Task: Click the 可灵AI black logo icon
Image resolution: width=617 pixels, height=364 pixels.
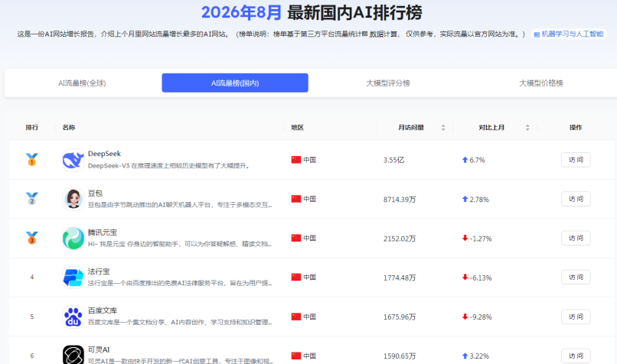Action: pyautogui.click(x=73, y=355)
